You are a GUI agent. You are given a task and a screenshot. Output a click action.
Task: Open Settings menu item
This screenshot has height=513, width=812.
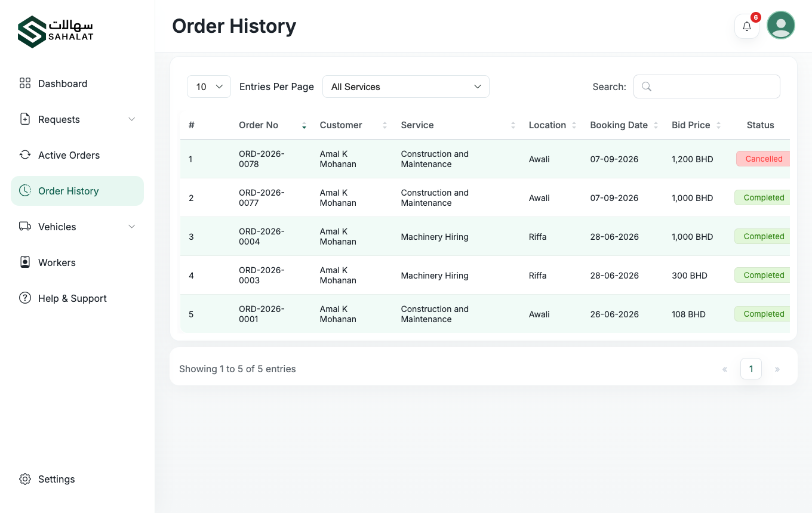tap(78, 479)
